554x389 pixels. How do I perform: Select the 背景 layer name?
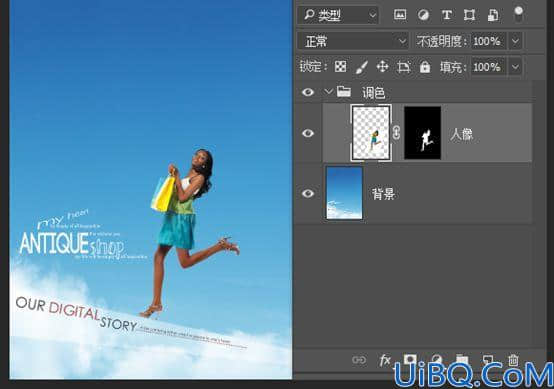(383, 194)
